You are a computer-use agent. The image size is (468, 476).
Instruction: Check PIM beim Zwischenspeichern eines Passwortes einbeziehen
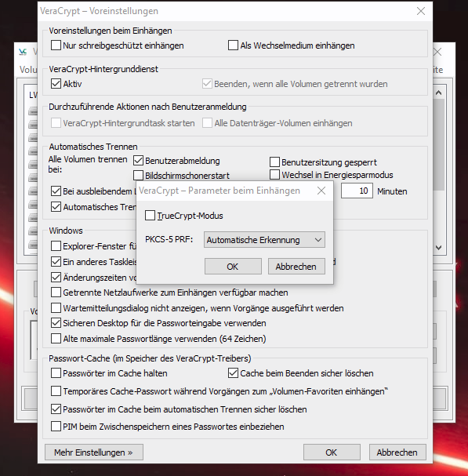tap(56, 427)
